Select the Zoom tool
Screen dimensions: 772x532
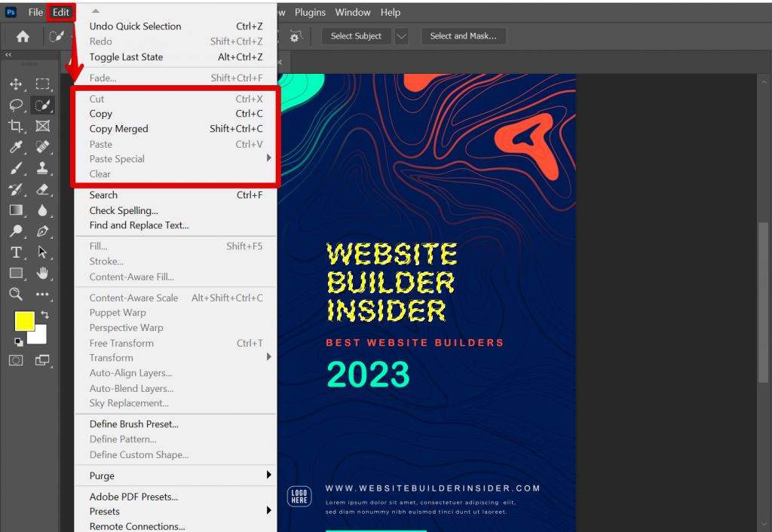[17, 294]
